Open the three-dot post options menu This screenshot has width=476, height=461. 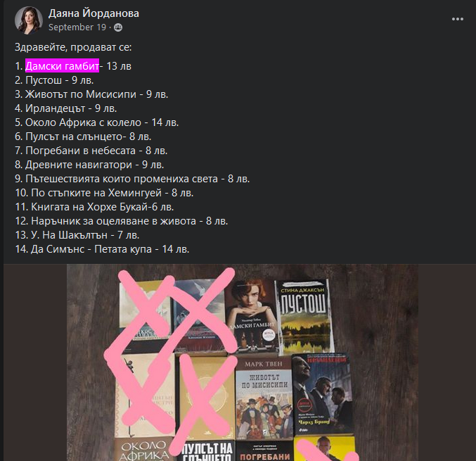tap(457, 19)
